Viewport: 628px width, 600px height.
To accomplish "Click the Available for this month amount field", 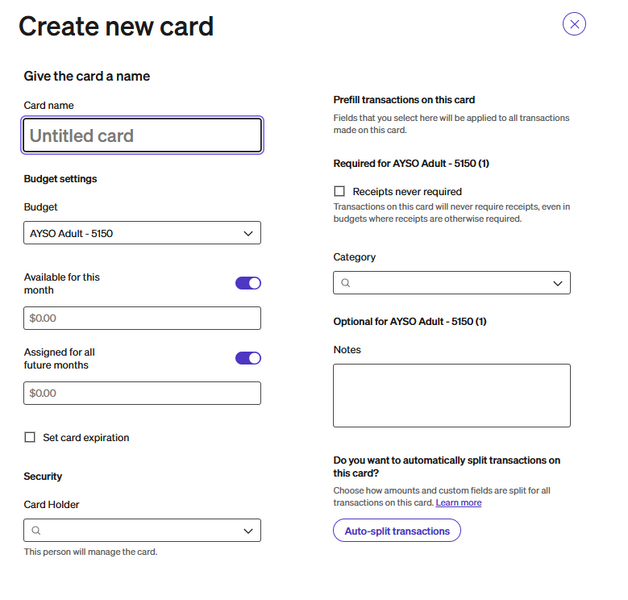I will (142, 318).
